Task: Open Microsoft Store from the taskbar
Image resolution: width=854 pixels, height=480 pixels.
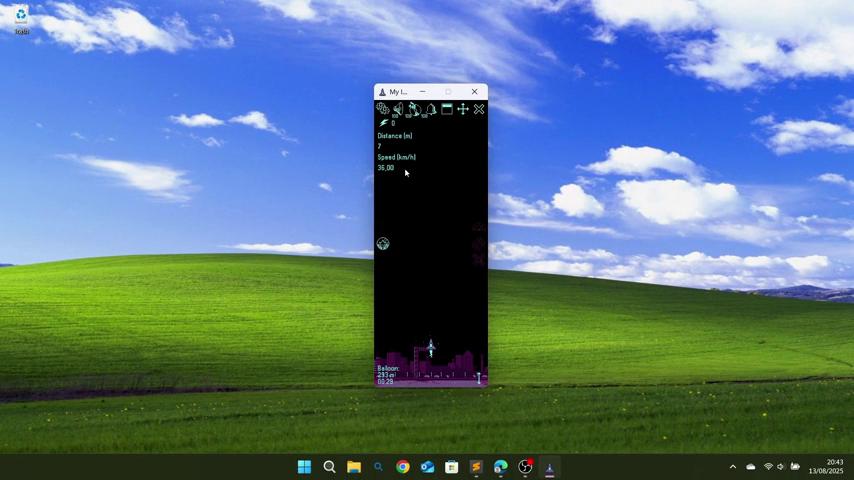Action: coord(451,467)
